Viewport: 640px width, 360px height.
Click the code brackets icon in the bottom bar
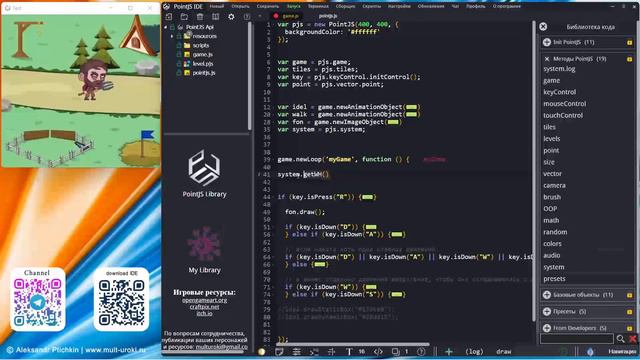[378, 351]
